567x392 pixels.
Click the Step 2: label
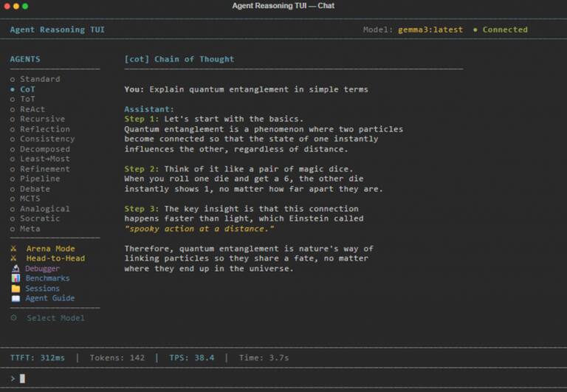142,169
